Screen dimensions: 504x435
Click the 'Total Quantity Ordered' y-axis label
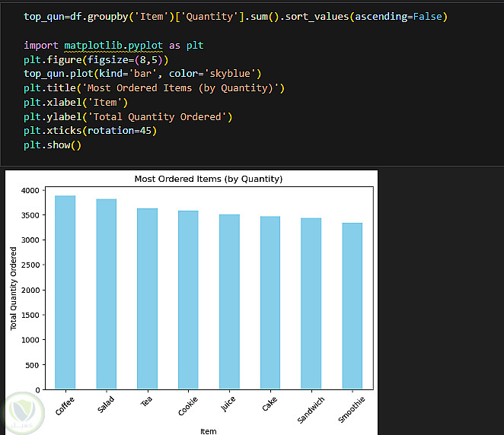tap(14, 288)
